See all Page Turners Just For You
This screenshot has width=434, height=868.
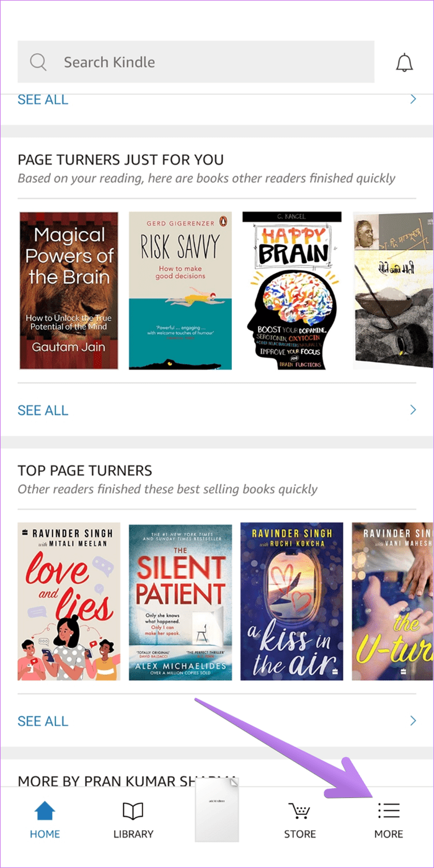43,410
